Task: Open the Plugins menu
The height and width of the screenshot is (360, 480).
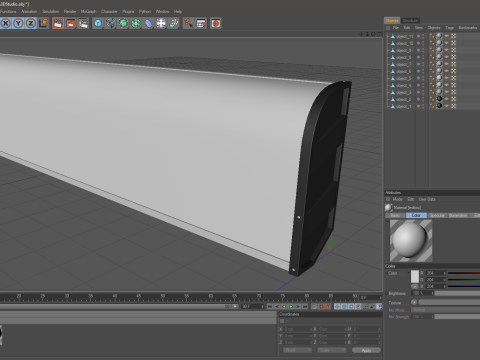Action: click(128, 11)
